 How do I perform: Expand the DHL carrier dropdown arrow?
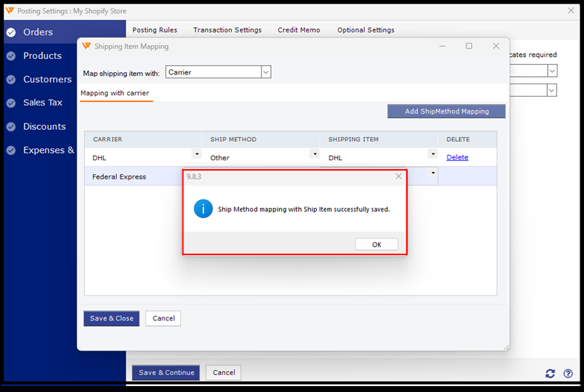click(196, 154)
